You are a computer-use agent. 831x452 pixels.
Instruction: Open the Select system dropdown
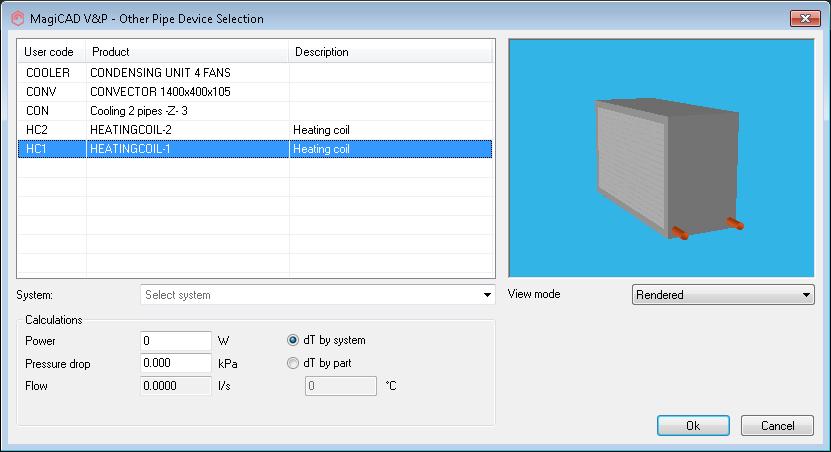pos(318,295)
